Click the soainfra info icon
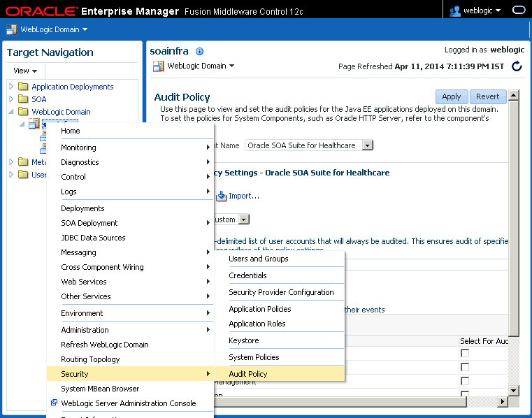532x418 pixels. click(x=199, y=51)
